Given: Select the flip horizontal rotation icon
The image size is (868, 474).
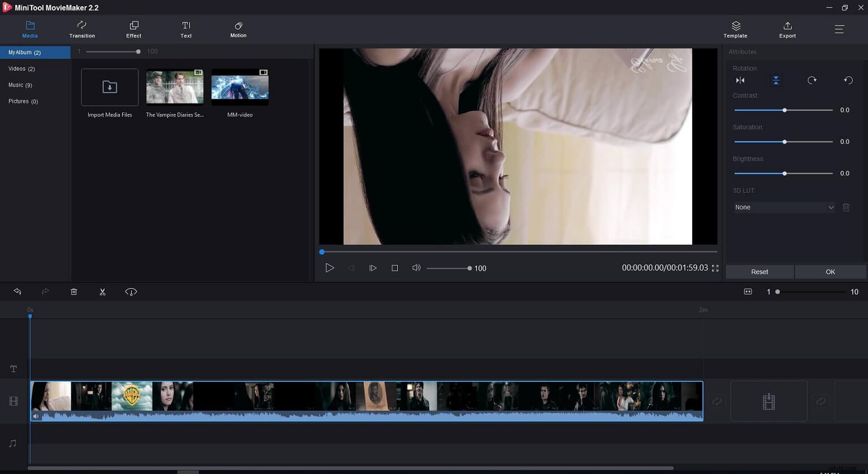Looking at the screenshot, I should coord(740,80).
